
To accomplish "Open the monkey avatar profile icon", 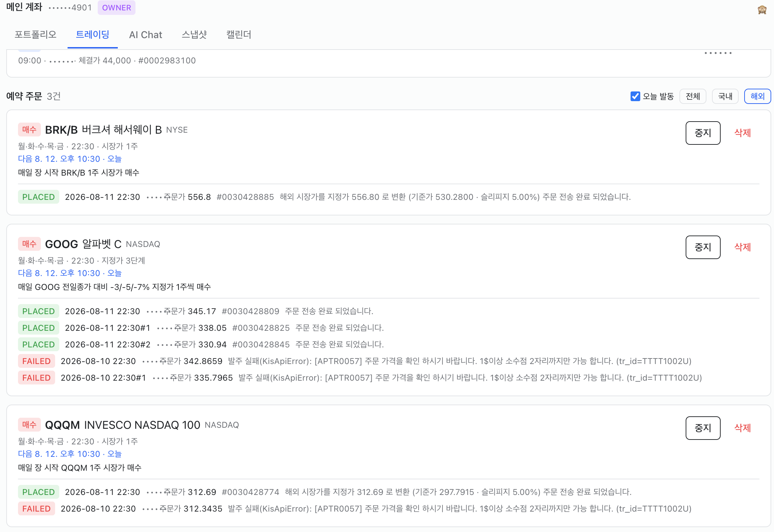I will (x=762, y=9).
